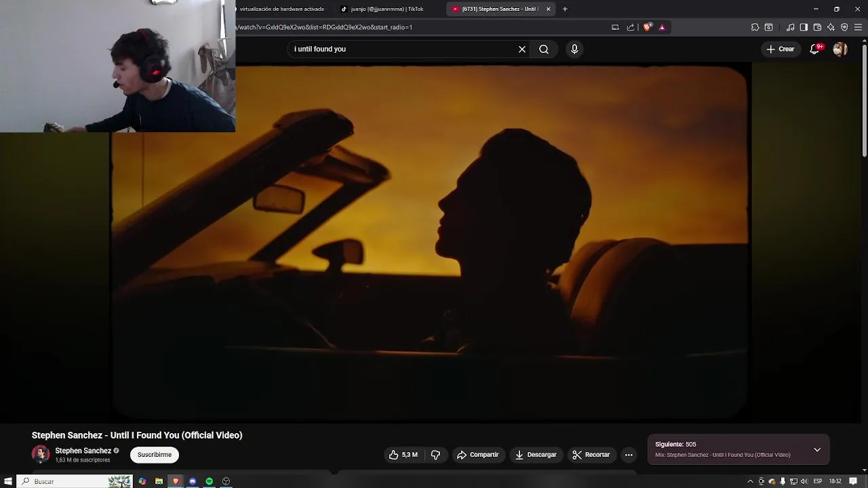Screen dimensions: 868x488
Task: Open the Brave playlist music note icon
Action: click(791, 27)
